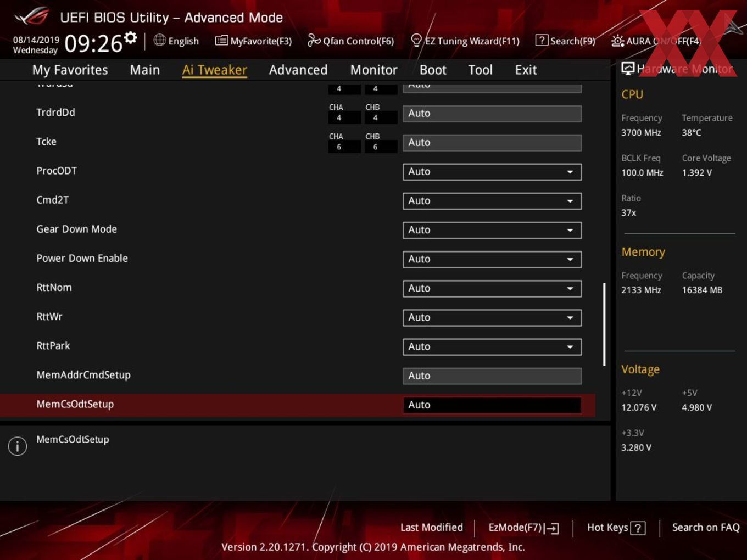747x560 pixels.
Task: Go to the Tool tab
Action: click(480, 70)
